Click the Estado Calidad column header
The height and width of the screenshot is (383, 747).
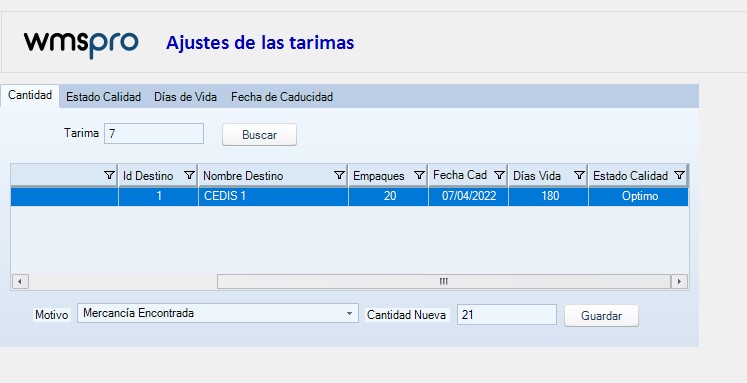click(x=638, y=175)
